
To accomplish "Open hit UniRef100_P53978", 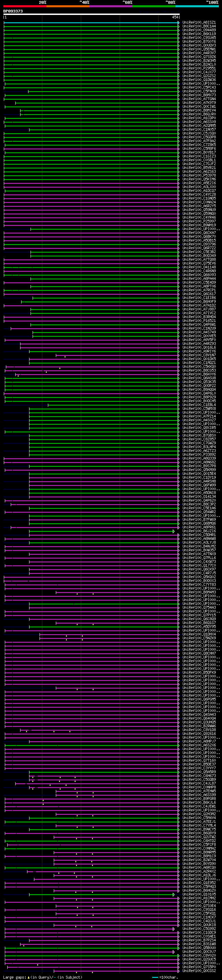I will pyautogui.click(x=199, y=175).
